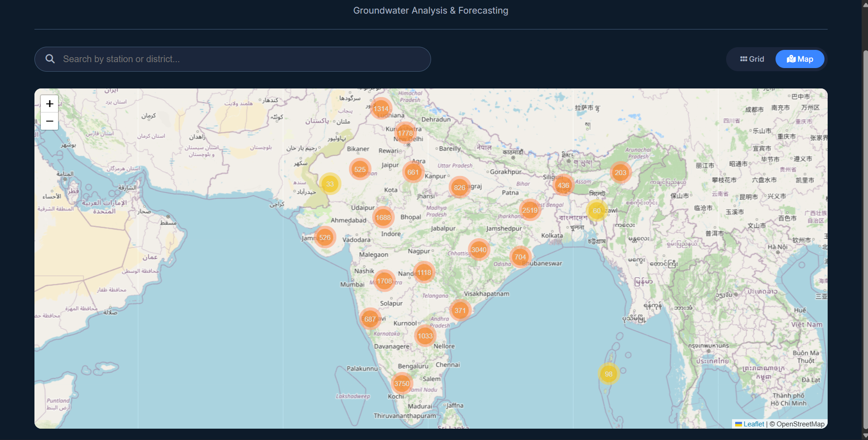Focus the station or district search field
Image resolution: width=868 pixels, height=440 pixels.
tap(233, 59)
